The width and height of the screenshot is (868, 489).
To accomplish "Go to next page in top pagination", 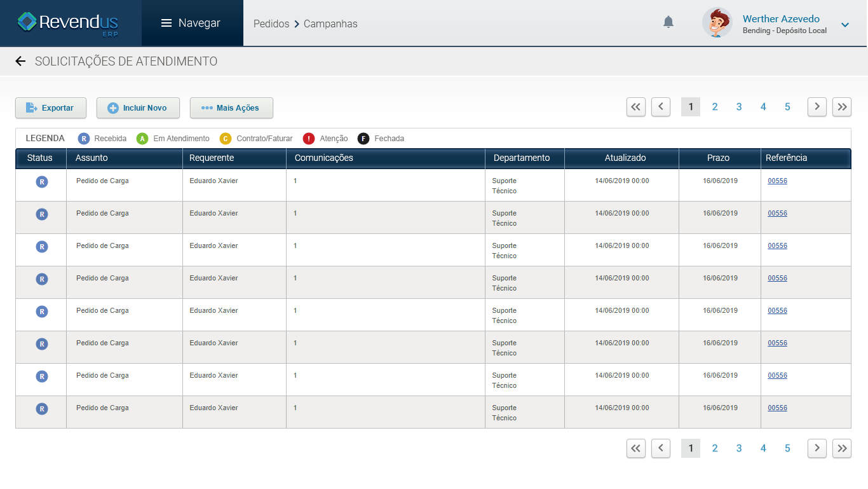I will (x=817, y=107).
